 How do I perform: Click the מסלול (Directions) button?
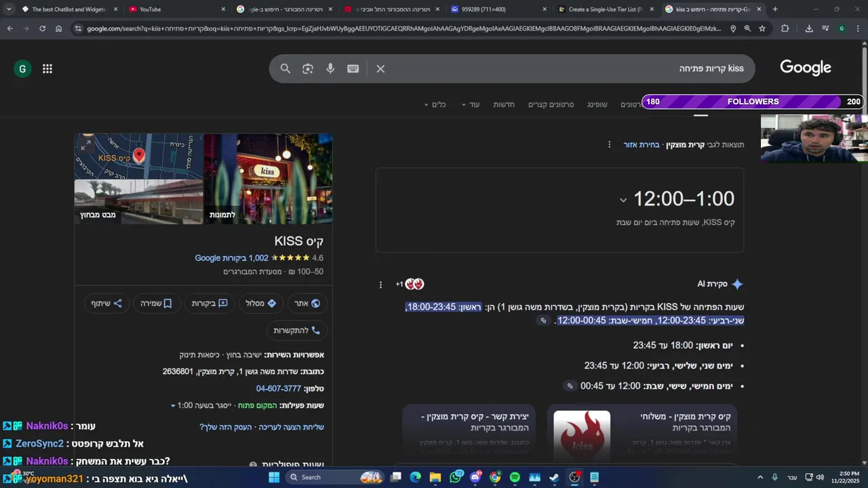pyautogui.click(x=261, y=304)
